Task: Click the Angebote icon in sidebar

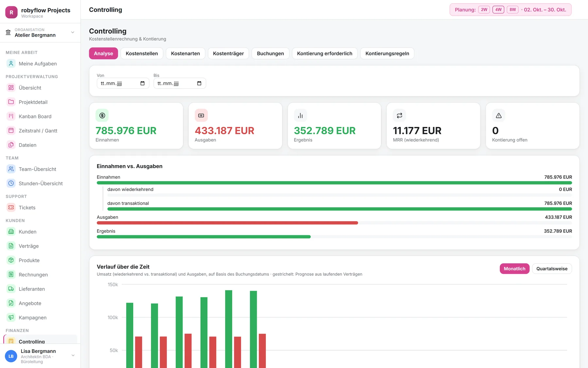Action: pos(11,303)
